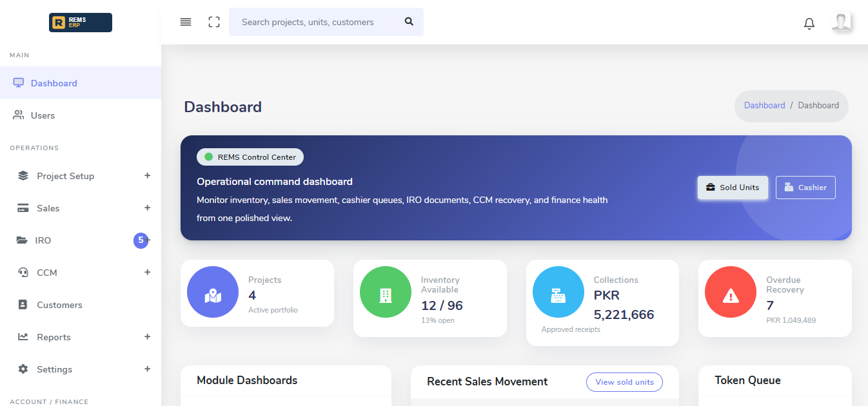
Task: Click the search magnifier icon
Action: click(409, 21)
